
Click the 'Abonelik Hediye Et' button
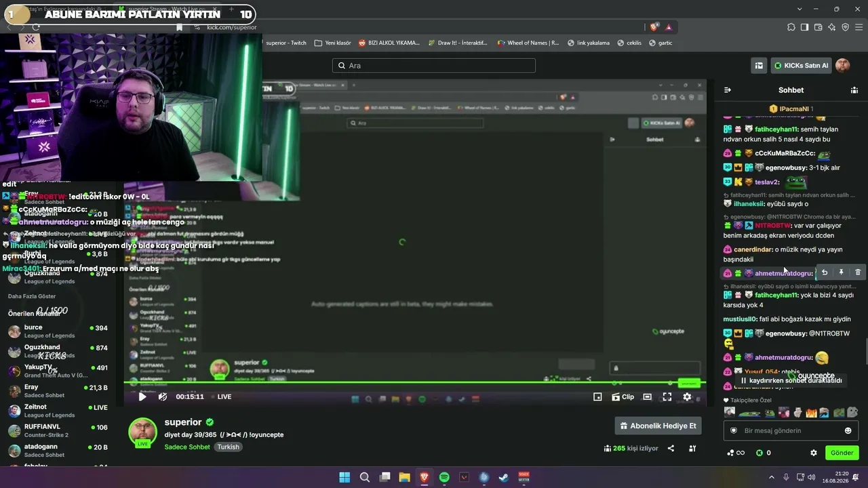658,426
